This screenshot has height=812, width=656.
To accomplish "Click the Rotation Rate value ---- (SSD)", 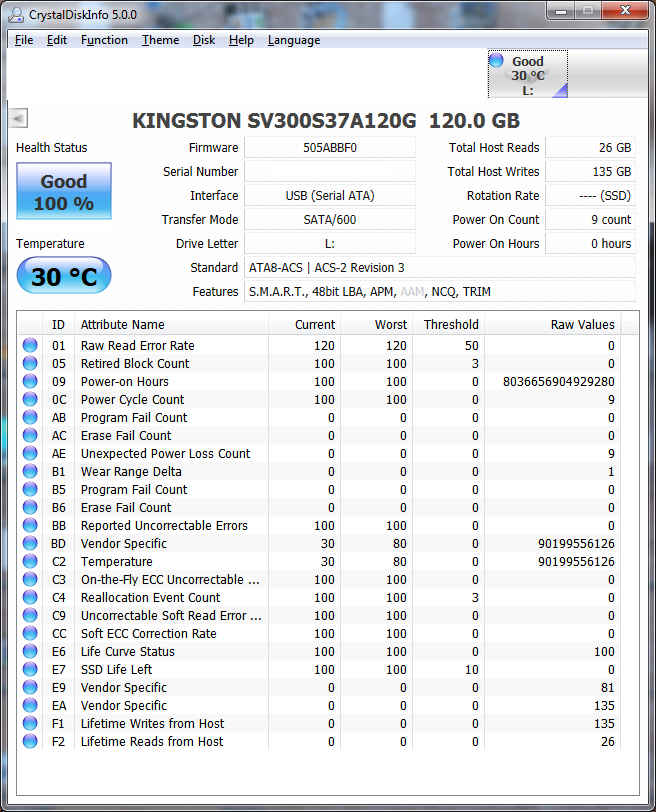I will (x=590, y=196).
